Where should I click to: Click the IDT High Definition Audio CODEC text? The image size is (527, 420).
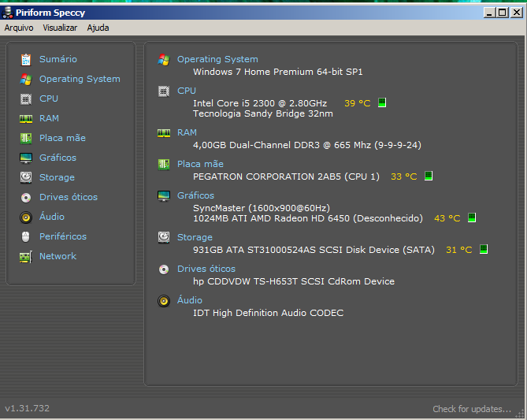click(268, 313)
